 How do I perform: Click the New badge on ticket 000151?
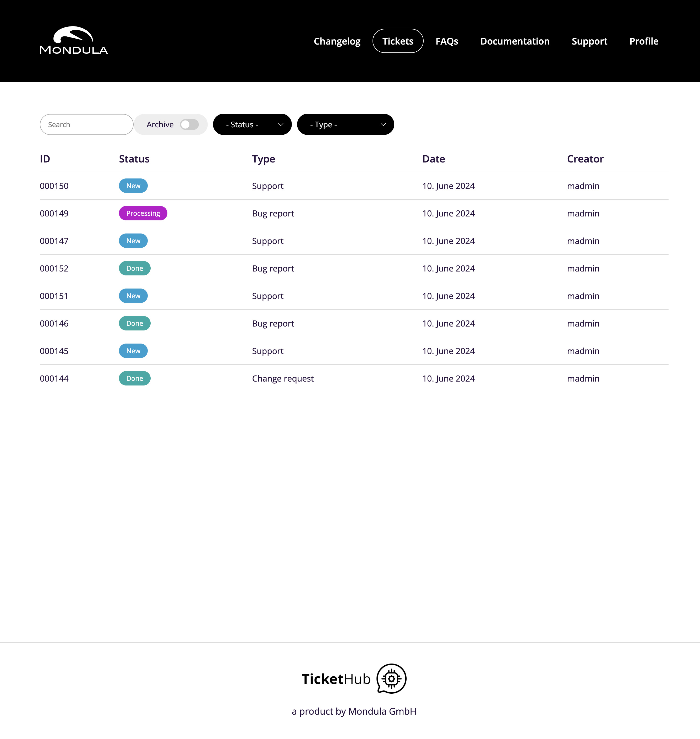(133, 296)
